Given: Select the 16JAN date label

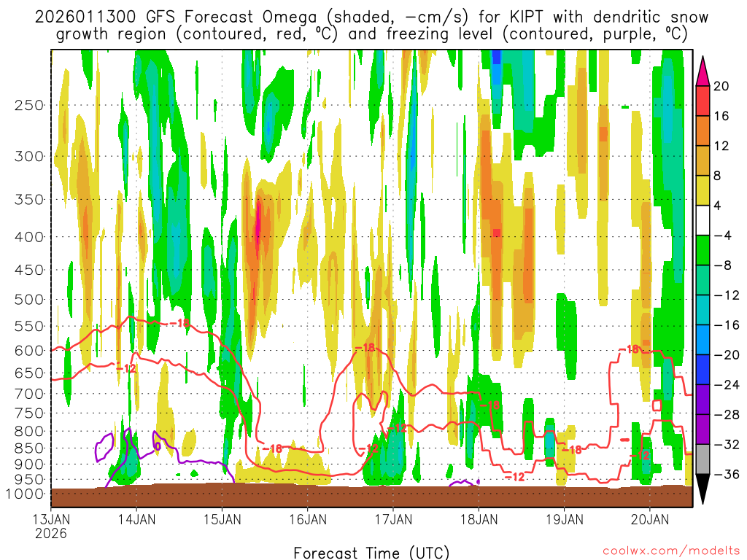Looking at the screenshot, I should [309, 519].
